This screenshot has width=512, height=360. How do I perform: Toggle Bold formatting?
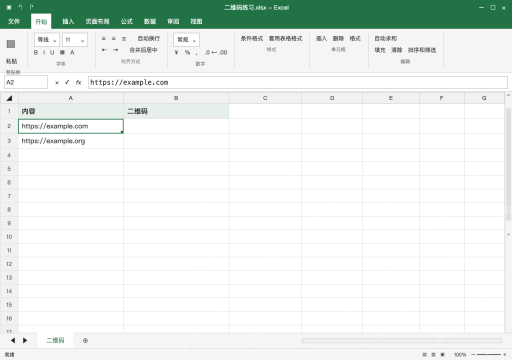point(36,52)
